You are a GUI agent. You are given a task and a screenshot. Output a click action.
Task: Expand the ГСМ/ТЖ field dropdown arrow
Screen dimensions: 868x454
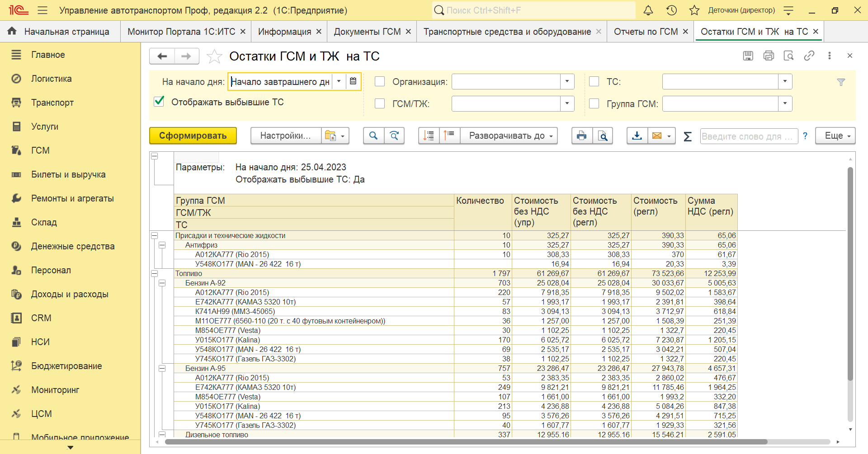pos(567,104)
